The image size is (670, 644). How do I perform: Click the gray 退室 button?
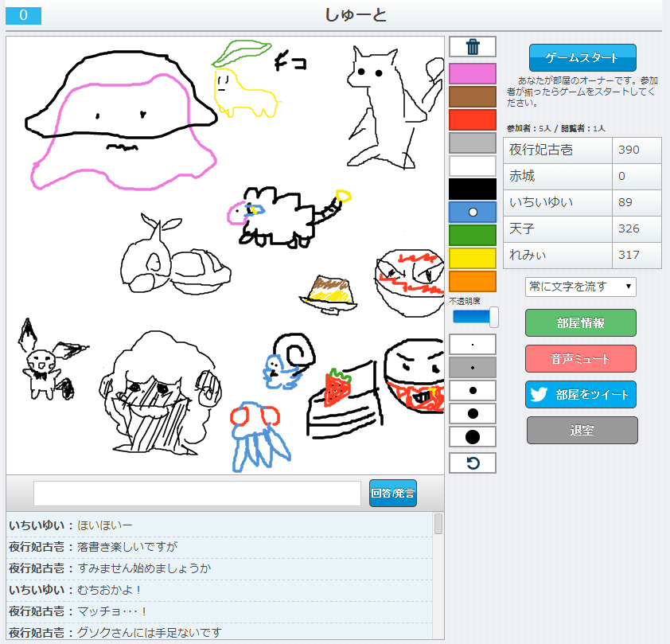582,431
